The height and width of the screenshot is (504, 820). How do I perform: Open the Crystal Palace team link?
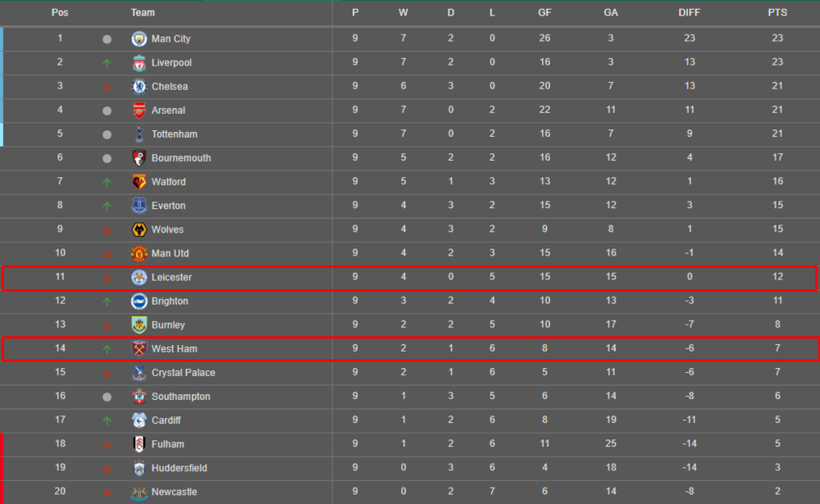(x=183, y=373)
